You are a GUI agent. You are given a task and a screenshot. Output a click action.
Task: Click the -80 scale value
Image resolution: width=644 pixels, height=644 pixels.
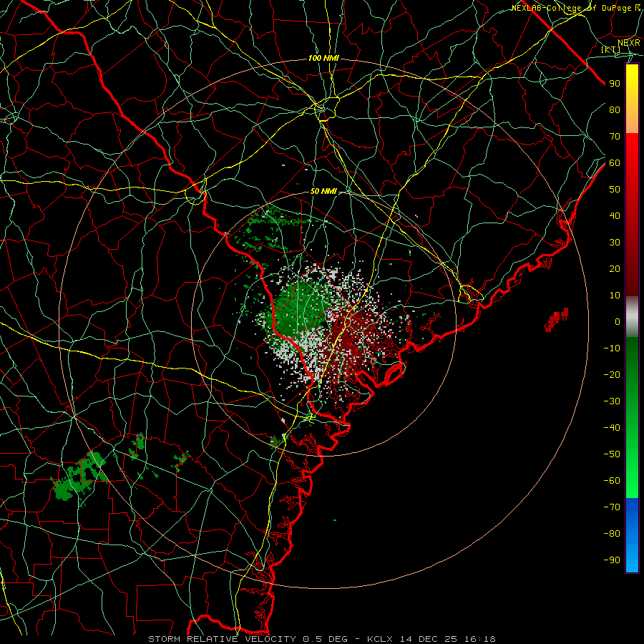[x=612, y=534]
